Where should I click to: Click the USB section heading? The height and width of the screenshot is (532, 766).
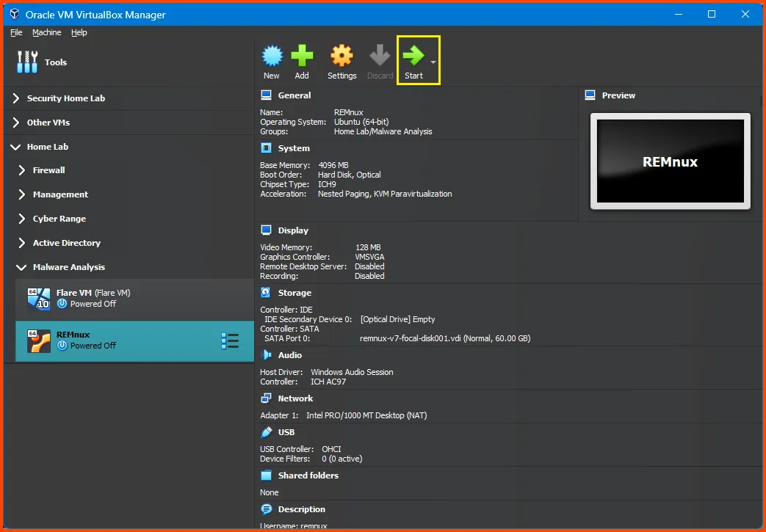tap(286, 432)
